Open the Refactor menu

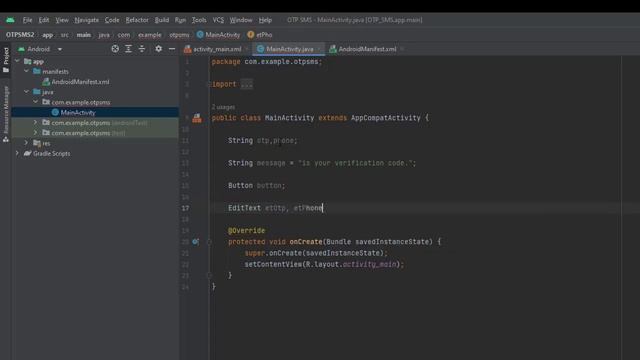click(x=137, y=20)
